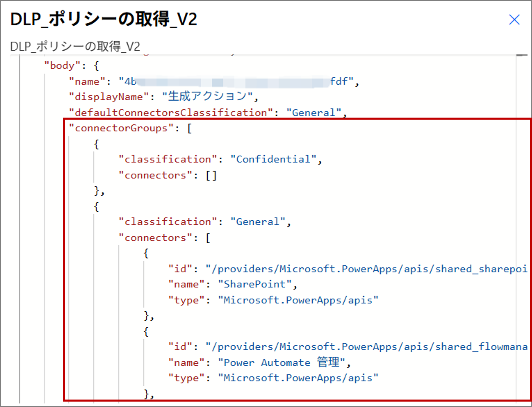Click "General" value in second connector group
This screenshot has width=532, height=407.
tap(258, 222)
